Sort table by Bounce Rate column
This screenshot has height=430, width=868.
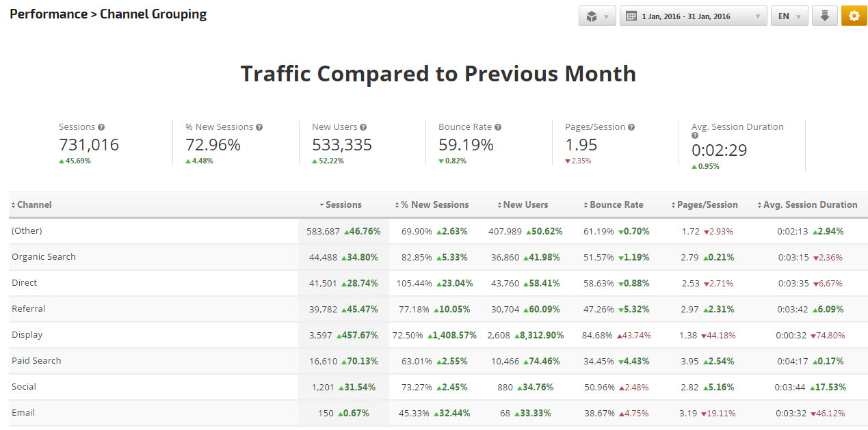click(x=616, y=204)
